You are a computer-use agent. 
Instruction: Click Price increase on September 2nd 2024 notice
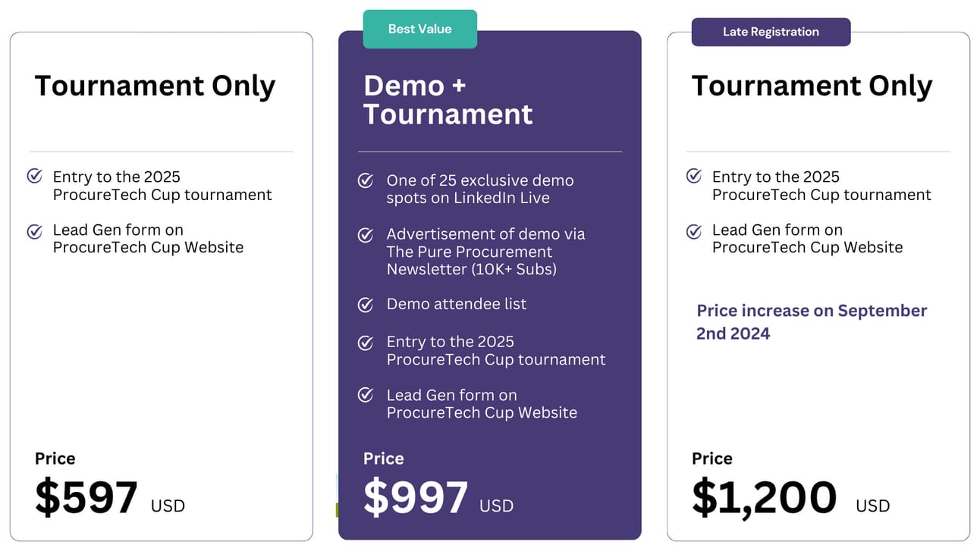tap(812, 322)
